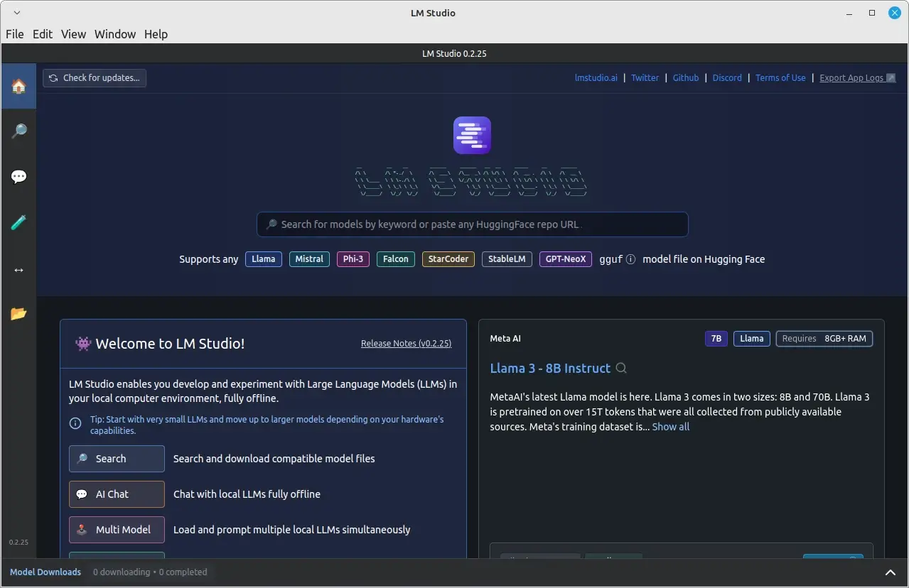Maximize the LM Studio window
This screenshot has height=588, width=909.
872,13
